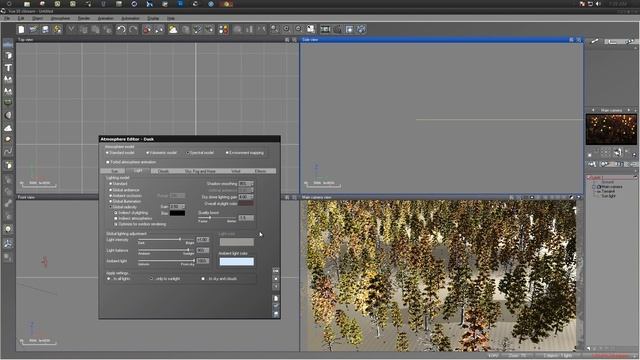Select the spline curve tool in left toolbar

pos(8,151)
